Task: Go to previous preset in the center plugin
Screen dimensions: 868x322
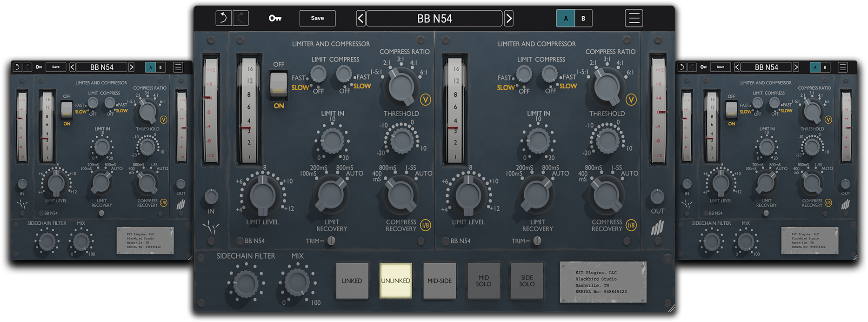Action: point(361,19)
